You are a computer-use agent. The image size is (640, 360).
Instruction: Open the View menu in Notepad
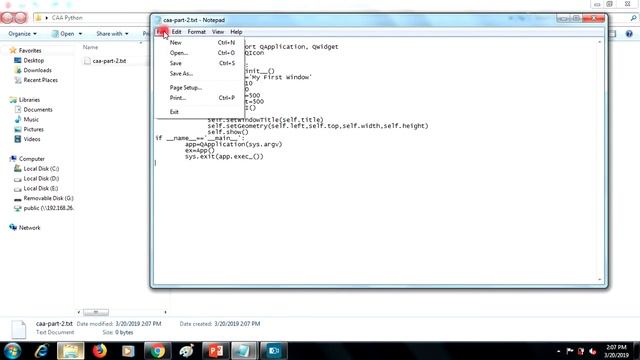click(x=218, y=32)
